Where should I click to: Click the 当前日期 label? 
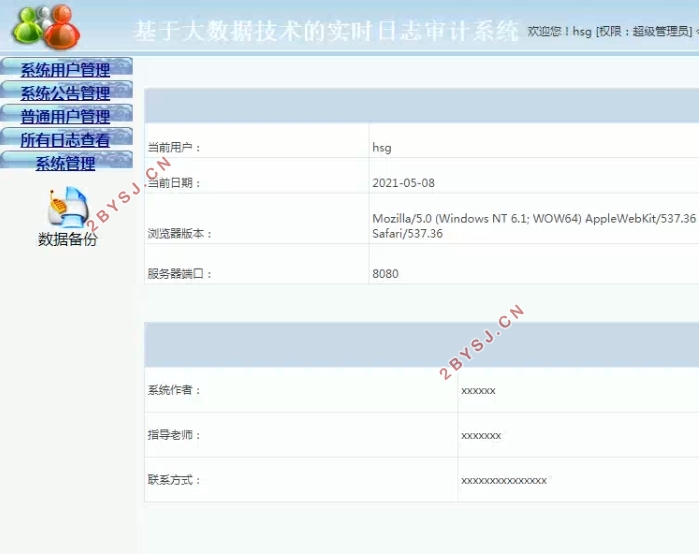click(x=174, y=183)
